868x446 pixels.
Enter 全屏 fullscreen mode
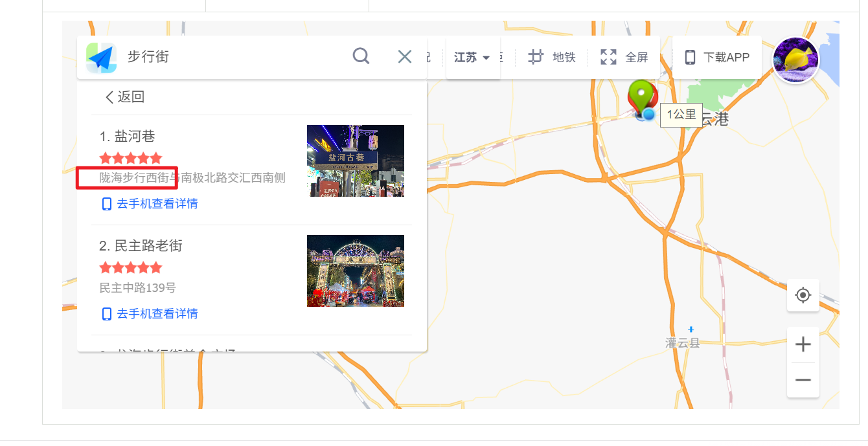[624, 57]
